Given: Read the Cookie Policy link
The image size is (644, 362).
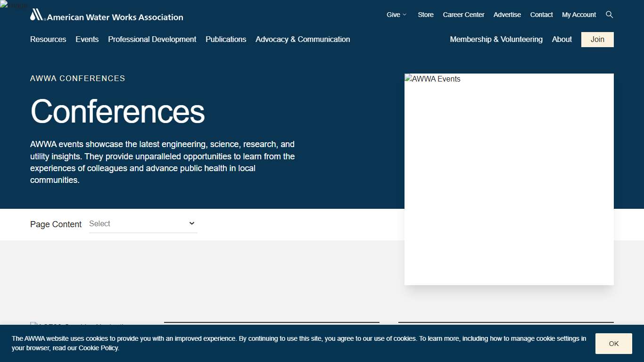Looking at the screenshot, I should pyautogui.click(x=99, y=348).
